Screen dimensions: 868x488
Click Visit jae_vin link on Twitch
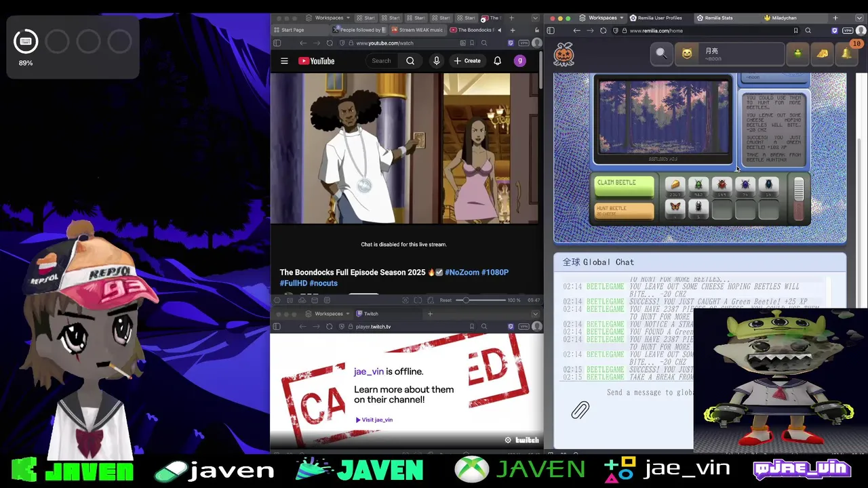(x=374, y=420)
